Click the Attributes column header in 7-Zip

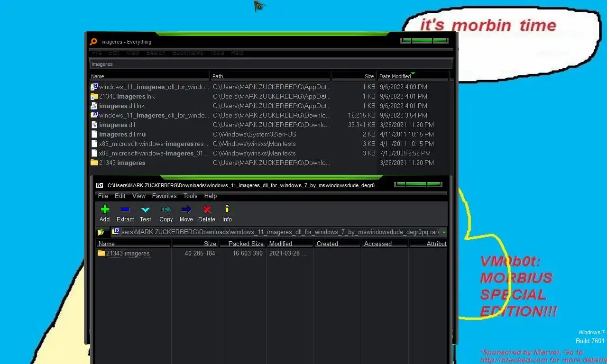[428, 244]
